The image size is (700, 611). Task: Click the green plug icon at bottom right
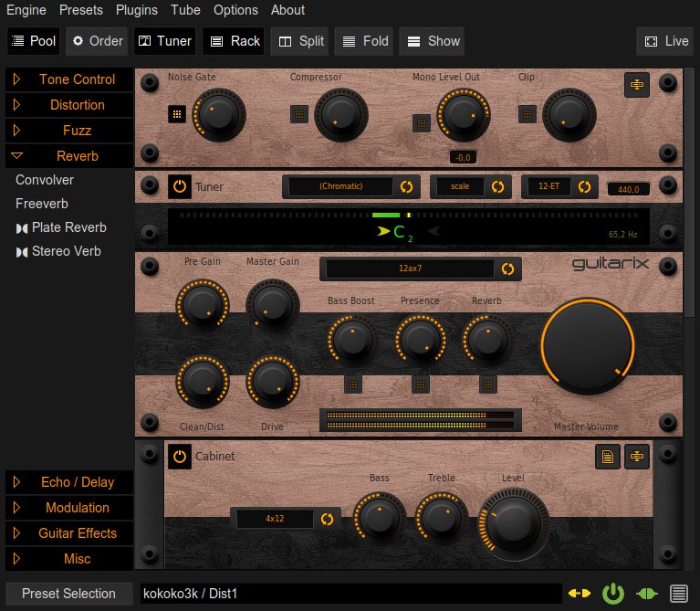click(x=646, y=594)
